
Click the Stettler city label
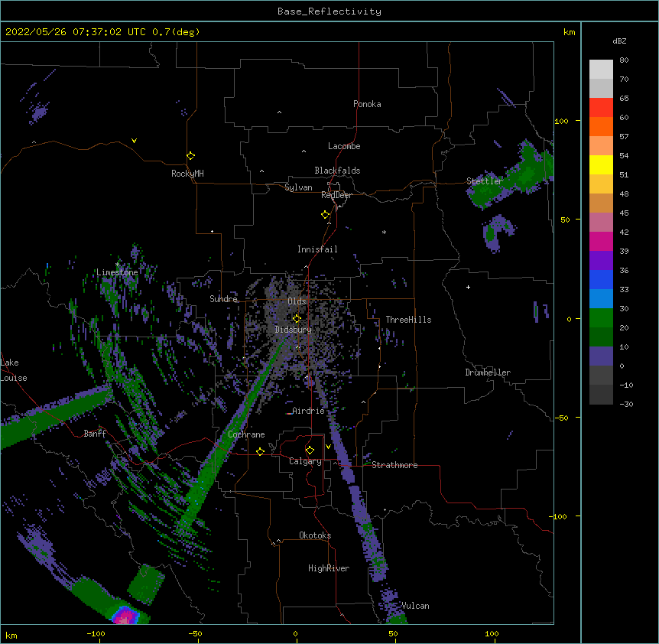(485, 181)
